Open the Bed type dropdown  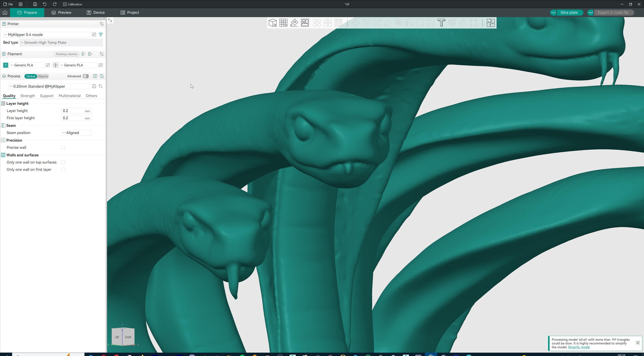pos(61,42)
